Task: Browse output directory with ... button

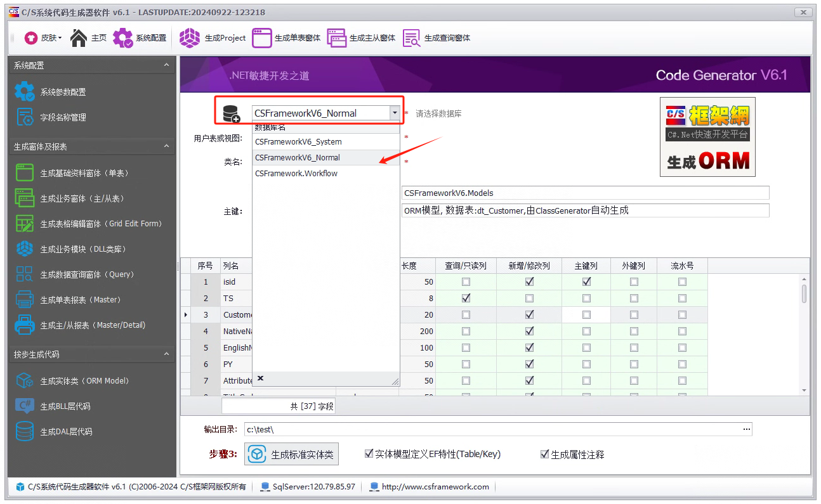Action: point(746,429)
